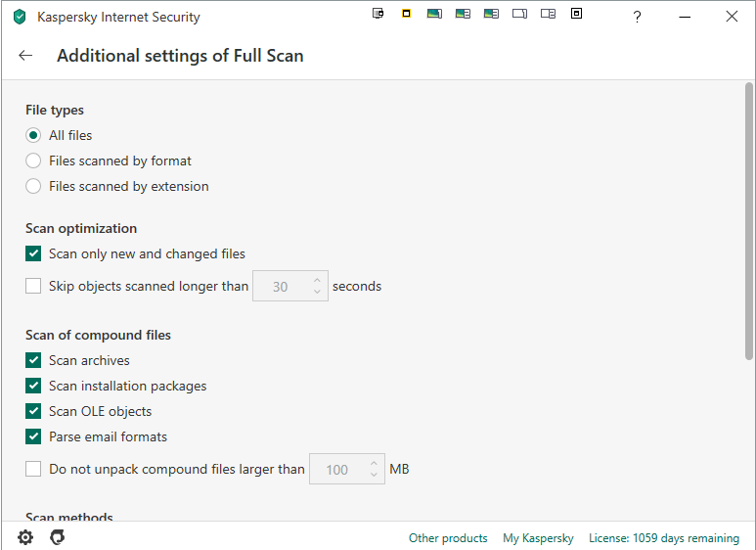The height and width of the screenshot is (550, 756).
Task: Open settings via the gear icon
Action: pyautogui.click(x=25, y=537)
